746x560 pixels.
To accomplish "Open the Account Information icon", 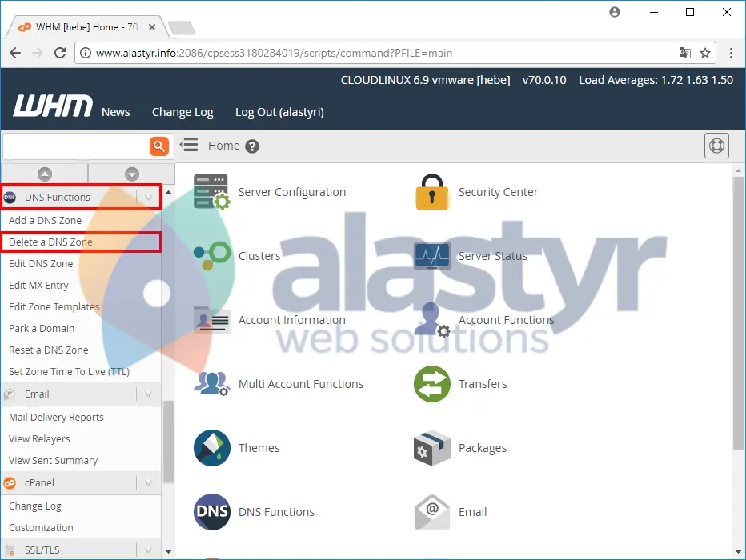I will pyautogui.click(x=212, y=320).
